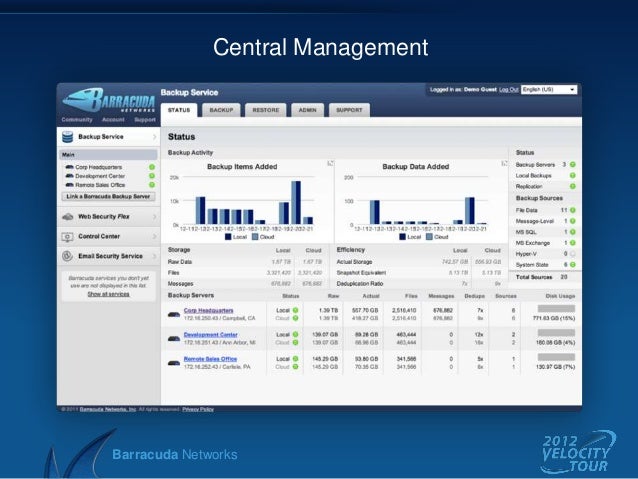Viewport: 638px width, 479px height.
Task: Click Local Backups green status indicator
Action: click(x=572, y=175)
